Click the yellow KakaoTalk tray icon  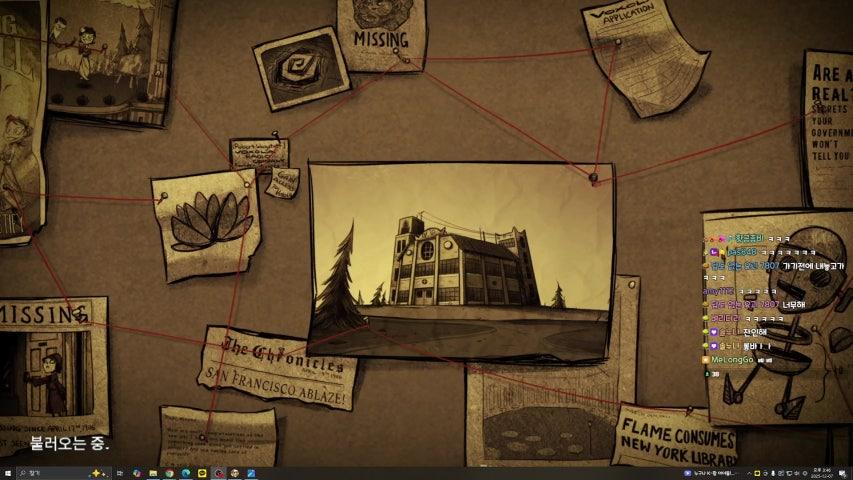coord(757,473)
